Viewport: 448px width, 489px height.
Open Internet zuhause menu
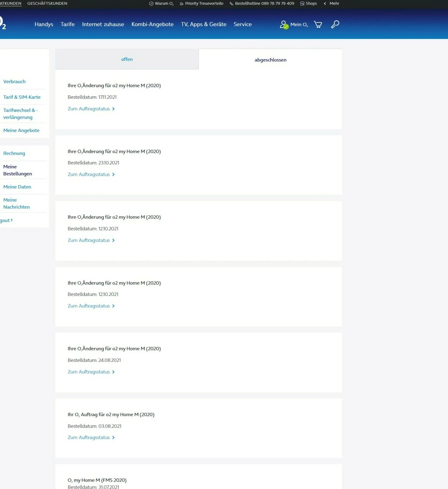pos(103,24)
